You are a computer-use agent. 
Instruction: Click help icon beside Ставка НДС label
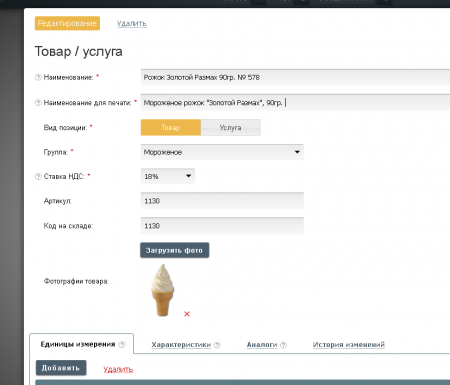click(38, 176)
